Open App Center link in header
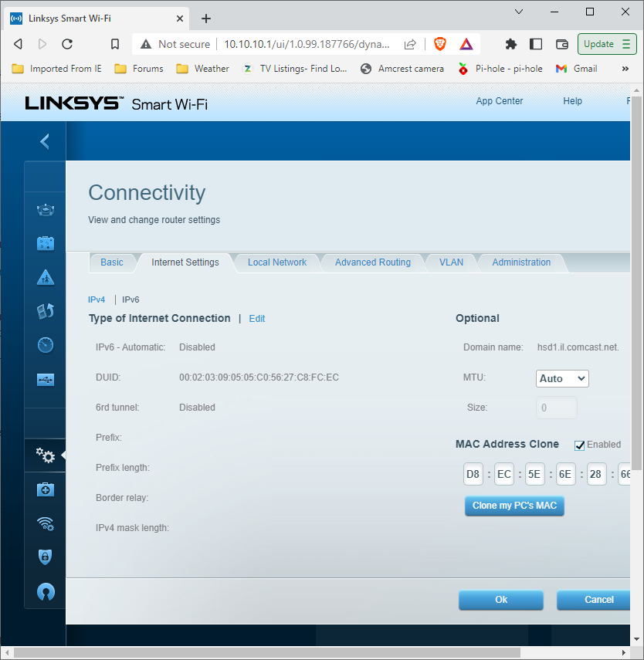 pyautogui.click(x=499, y=101)
